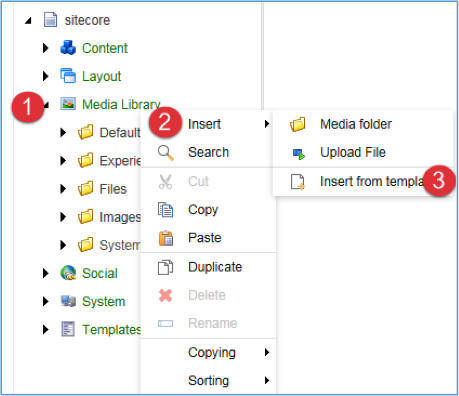459x396 pixels.
Task: Open the Sorting submenu
Action: point(208,380)
